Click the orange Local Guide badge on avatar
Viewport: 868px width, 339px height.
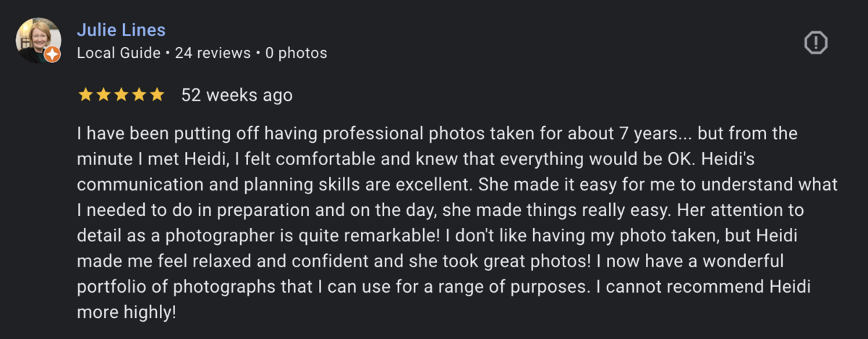click(x=53, y=54)
